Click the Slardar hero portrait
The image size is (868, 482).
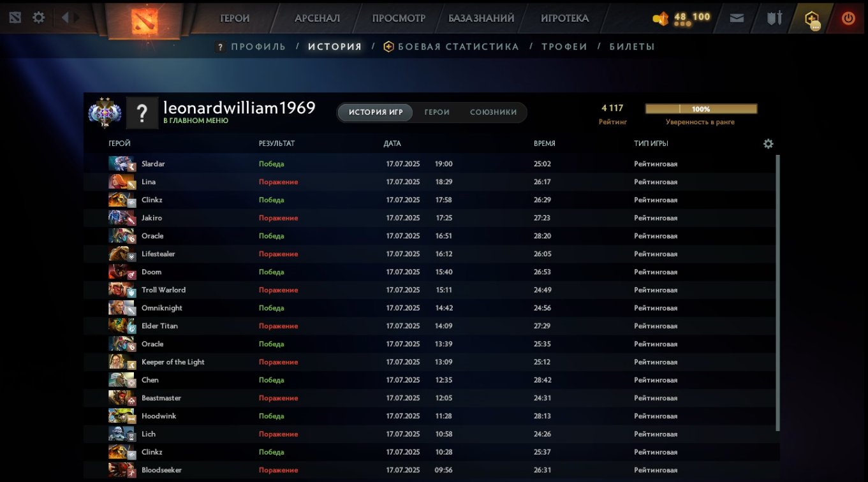(x=122, y=164)
